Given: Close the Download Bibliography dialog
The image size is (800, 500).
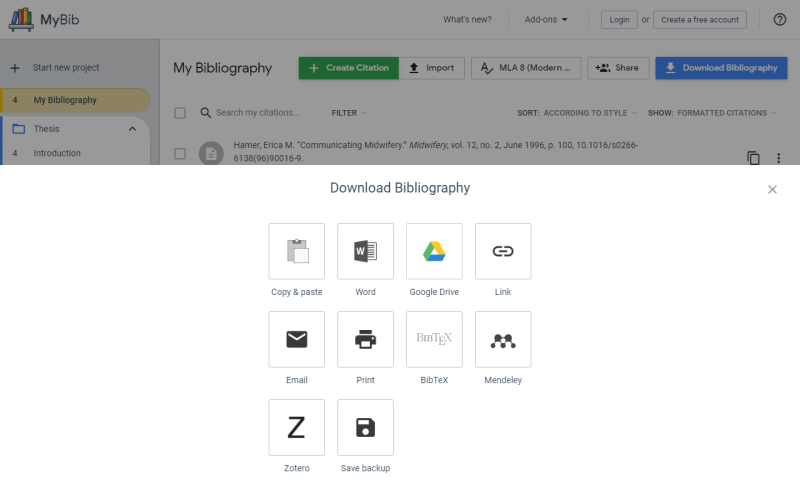Looking at the screenshot, I should click(x=772, y=189).
